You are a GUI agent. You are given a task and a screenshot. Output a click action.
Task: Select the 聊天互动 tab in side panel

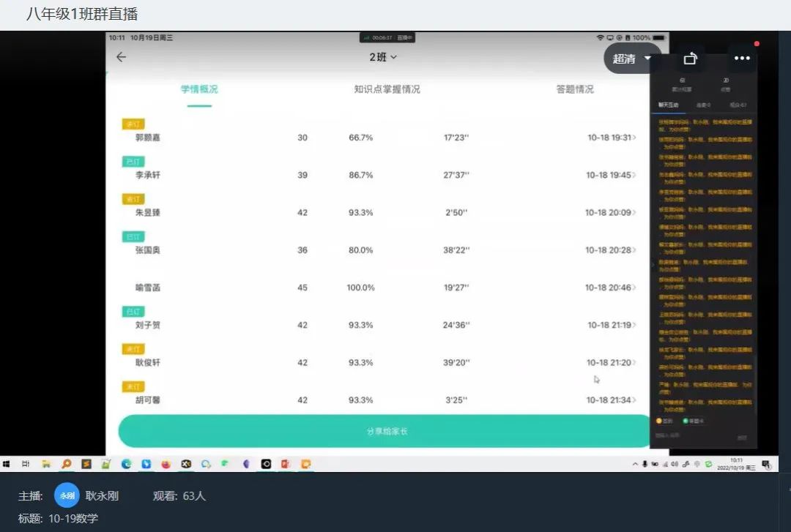pos(667,105)
